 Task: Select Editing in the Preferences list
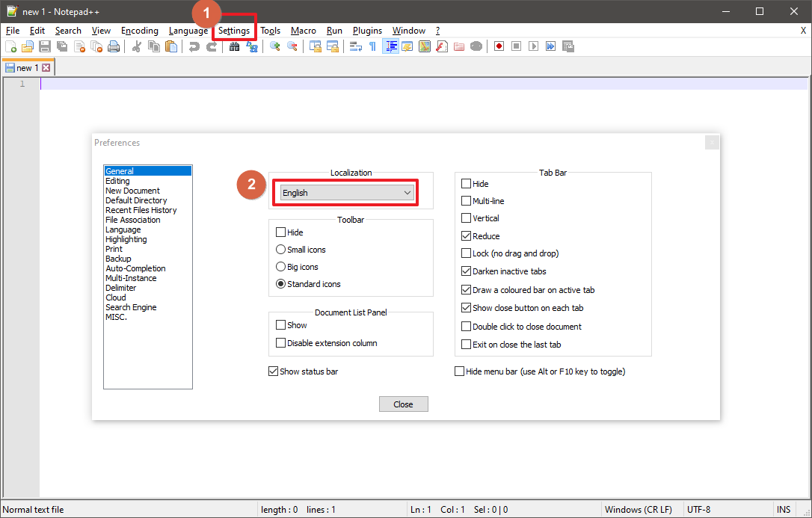(x=117, y=181)
